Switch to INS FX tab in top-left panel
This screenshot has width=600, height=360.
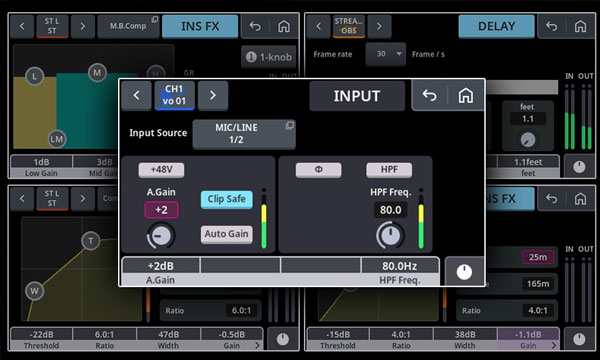(200, 26)
